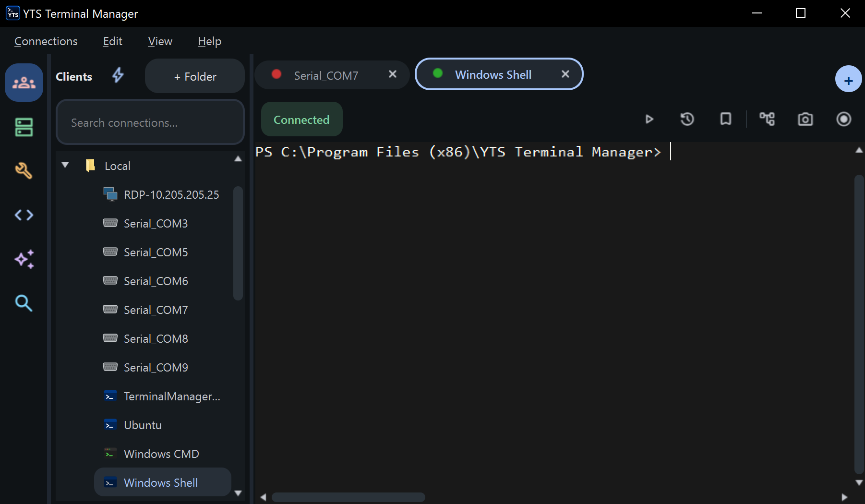The image size is (865, 504).
Task: Focus the Search connections field
Action: click(150, 122)
